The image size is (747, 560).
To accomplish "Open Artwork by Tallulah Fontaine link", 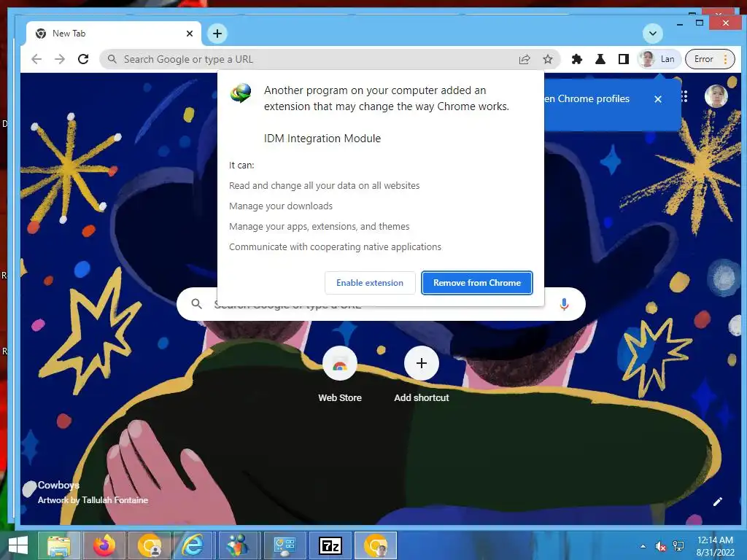I will pos(93,500).
